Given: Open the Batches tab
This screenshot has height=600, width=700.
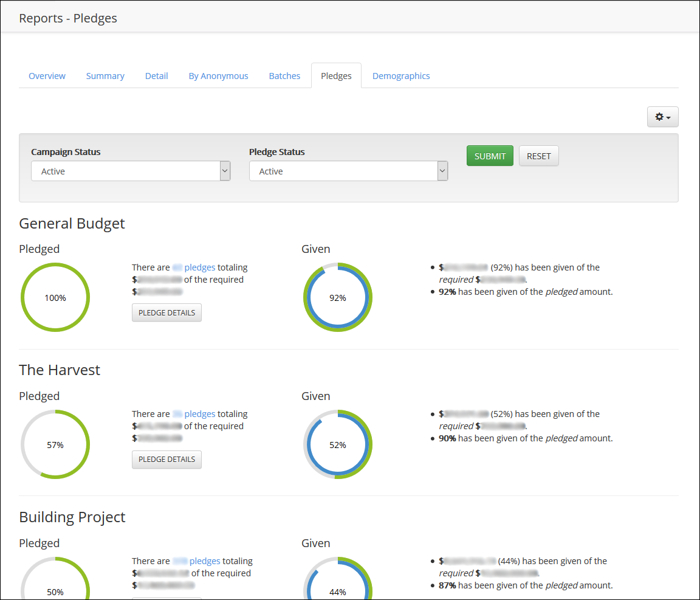Looking at the screenshot, I should 284,76.
